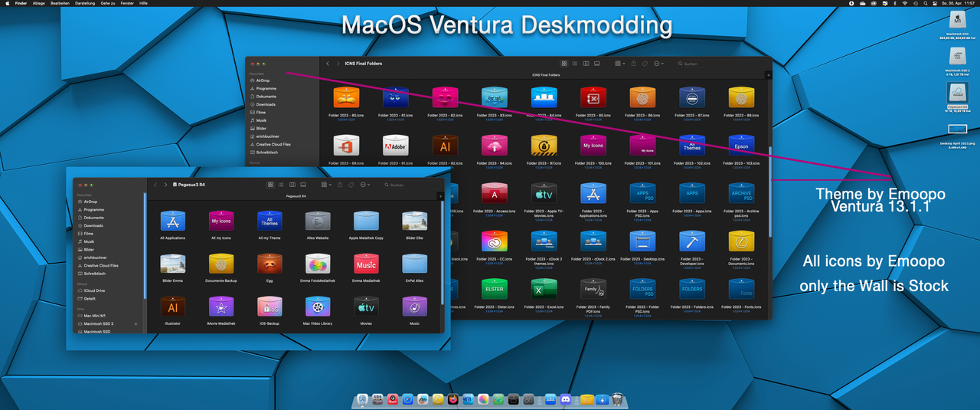Select iCloud Drive in Pegasus3 sidebar
The width and height of the screenshot is (980, 410).
[x=96, y=291]
